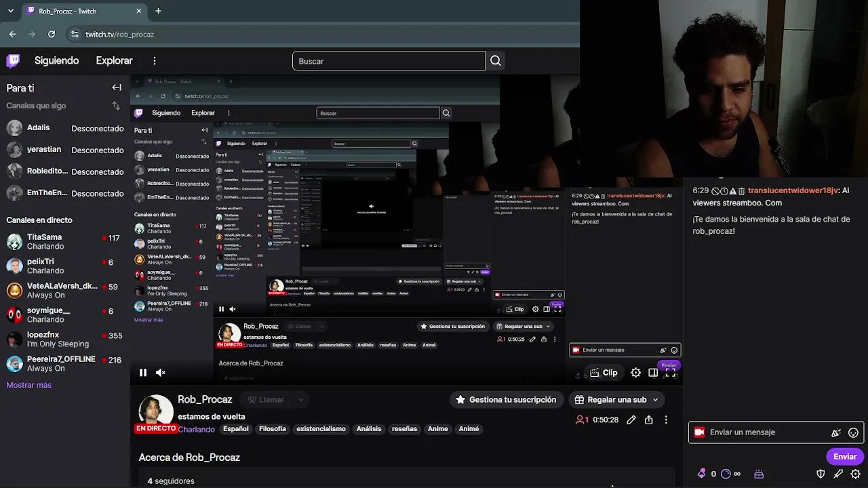
Task: Click the reseñas tag
Action: click(404, 429)
